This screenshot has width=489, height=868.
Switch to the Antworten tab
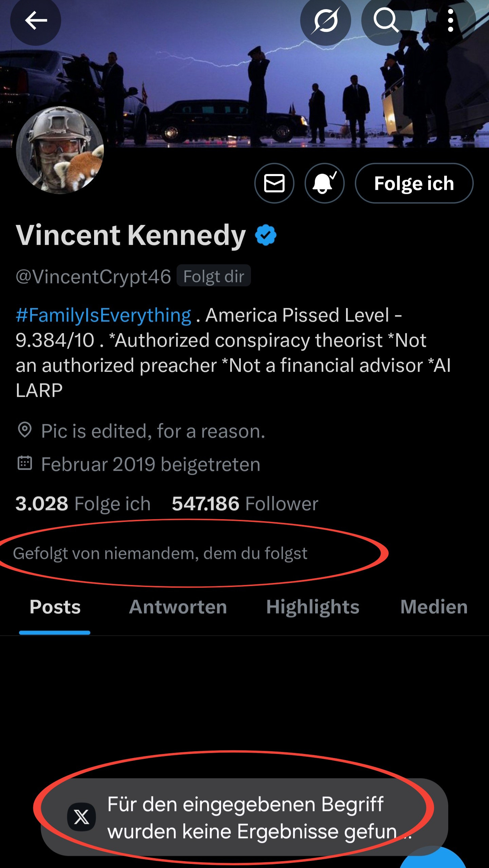[178, 607]
